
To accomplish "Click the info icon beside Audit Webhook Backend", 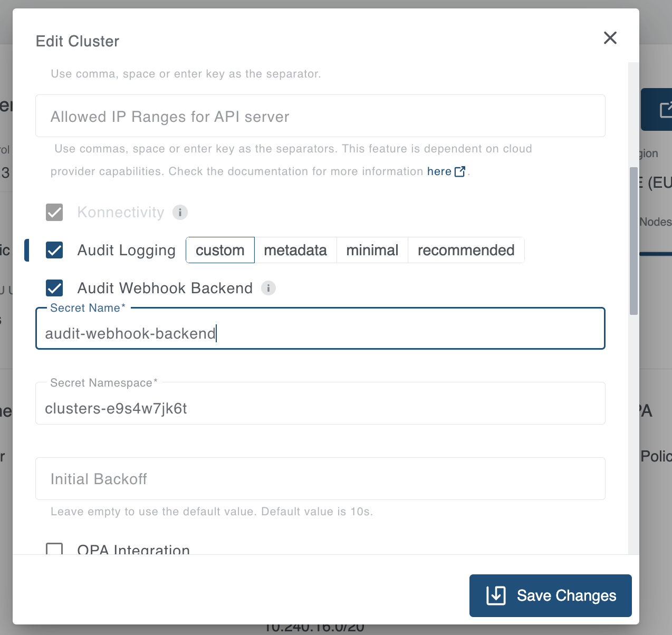I will point(268,288).
